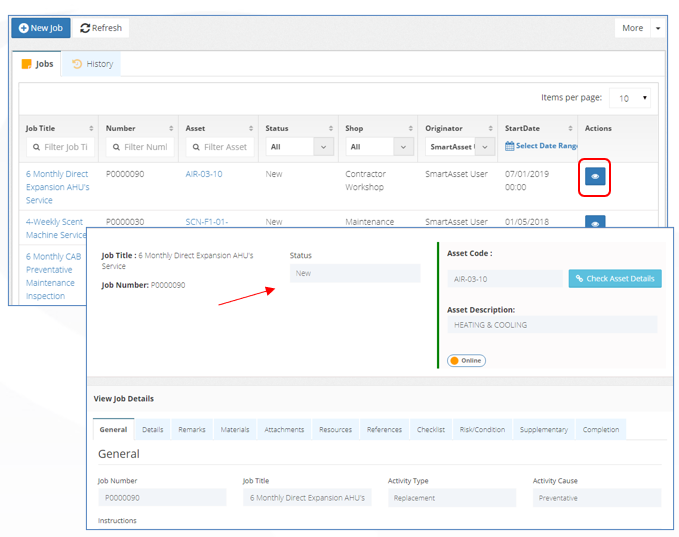
Task: Open the More button
Action: coord(632,28)
